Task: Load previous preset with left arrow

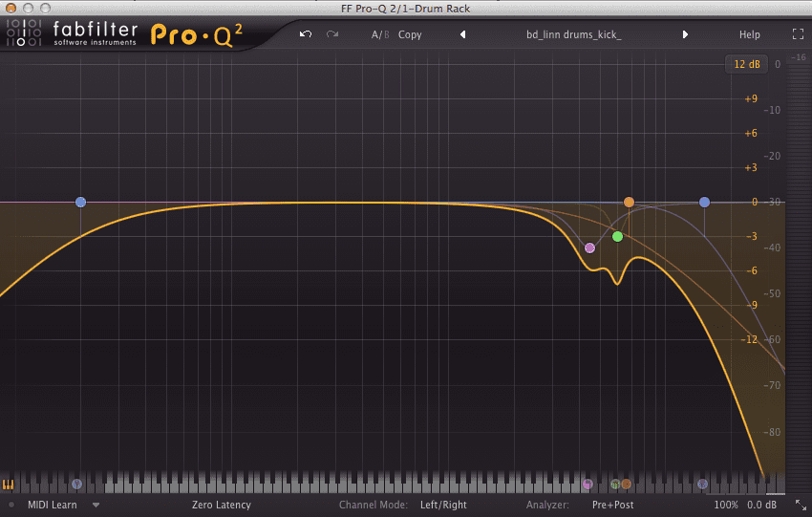Action: (x=463, y=34)
